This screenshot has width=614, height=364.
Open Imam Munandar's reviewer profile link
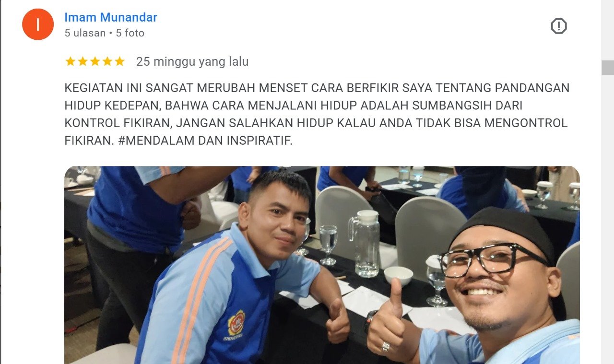[x=111, y=18]
